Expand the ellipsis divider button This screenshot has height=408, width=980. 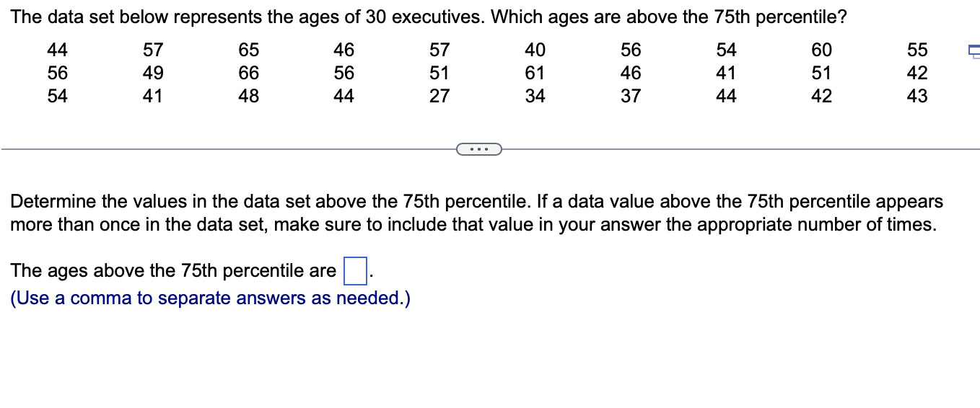[x=478, y=149]
